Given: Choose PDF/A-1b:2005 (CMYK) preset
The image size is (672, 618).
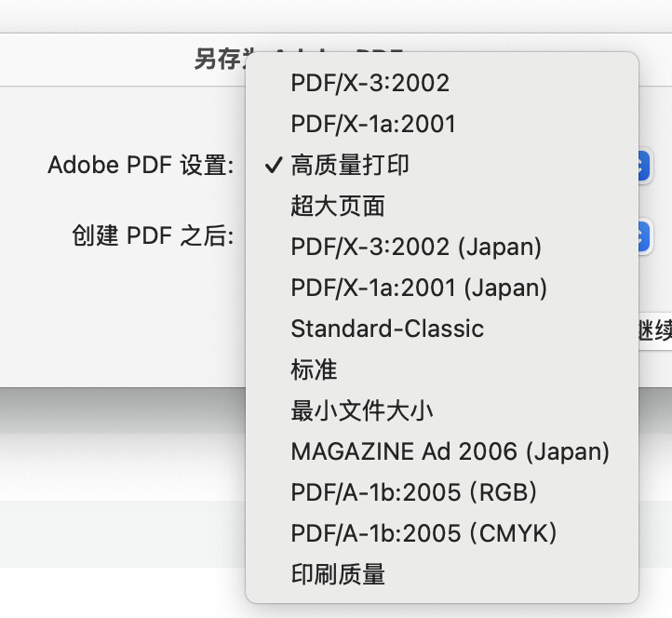Looking at the screenshot, I should point(442,534).
